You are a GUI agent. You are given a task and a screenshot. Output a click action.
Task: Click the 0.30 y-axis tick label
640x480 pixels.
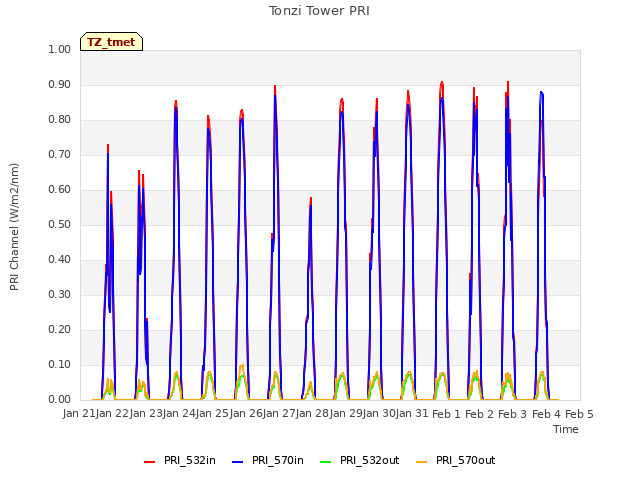coord(60,294)
